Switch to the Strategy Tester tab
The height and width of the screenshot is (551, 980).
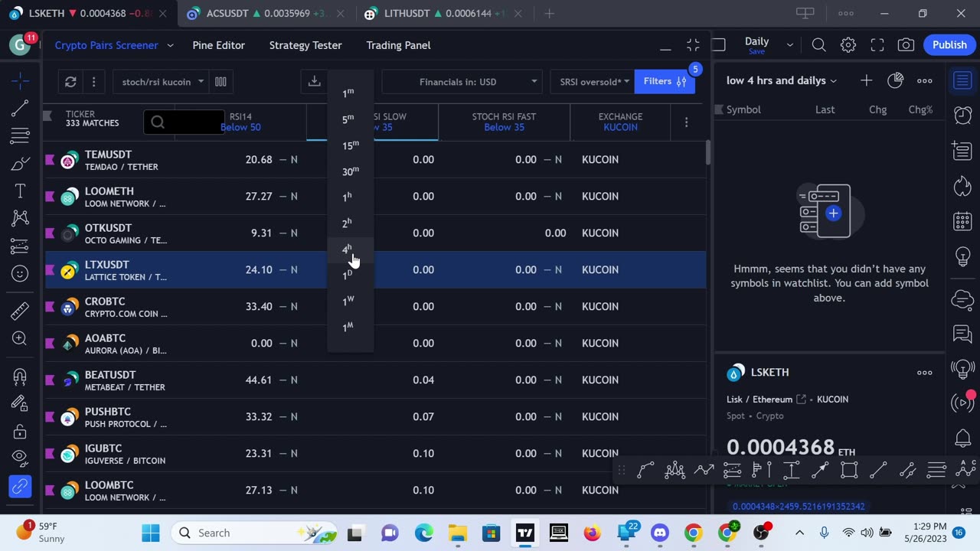point(305,45)
